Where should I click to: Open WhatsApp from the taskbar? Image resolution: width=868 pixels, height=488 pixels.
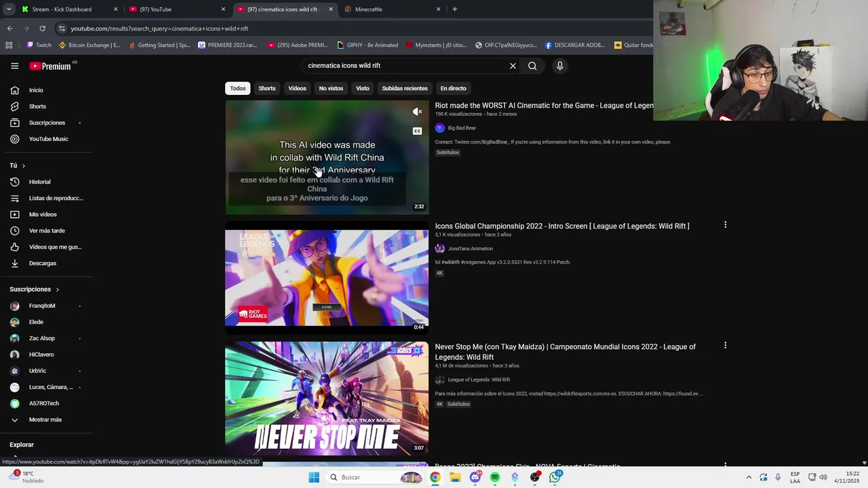(555, 477)
